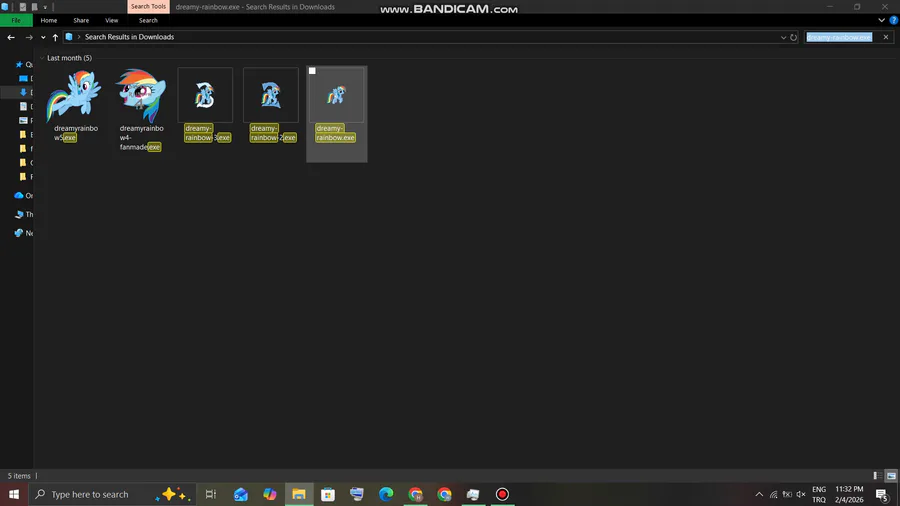Open the first Chrome taskbar icon
Image resolution: width=900 pixels, height=506 pixels.
pyautogui.click(x=415, y=494)
